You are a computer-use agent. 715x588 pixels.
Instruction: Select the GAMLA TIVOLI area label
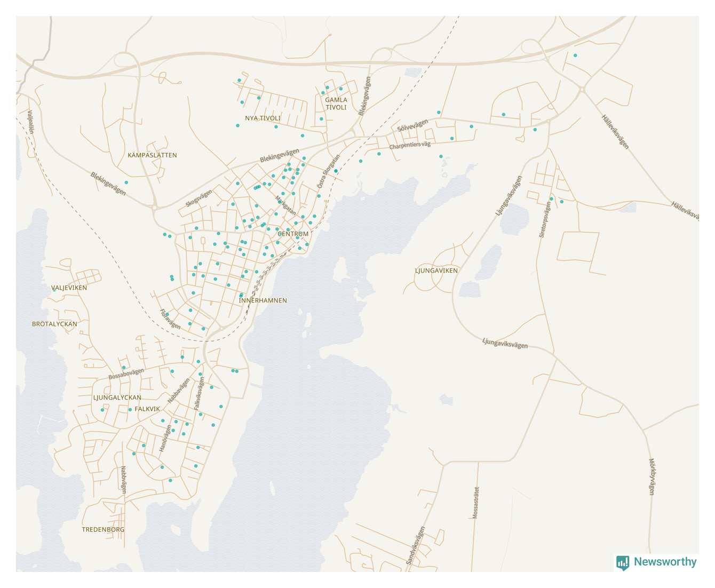[x=336, y=104]
